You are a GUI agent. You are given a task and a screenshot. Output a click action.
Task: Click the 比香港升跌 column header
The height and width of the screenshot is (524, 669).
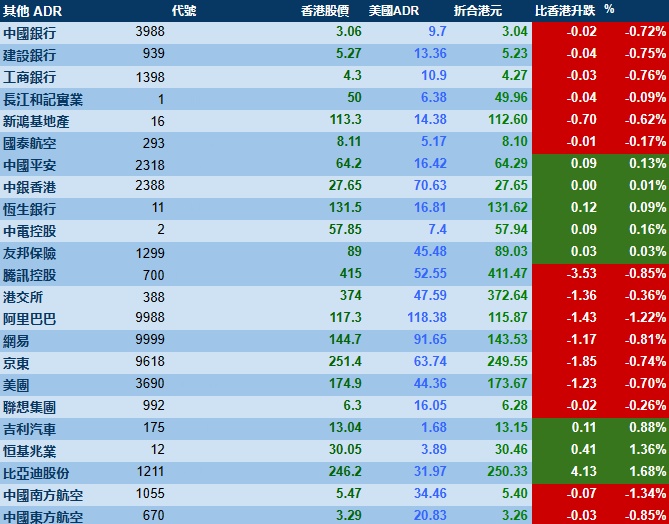pos(564,11)
